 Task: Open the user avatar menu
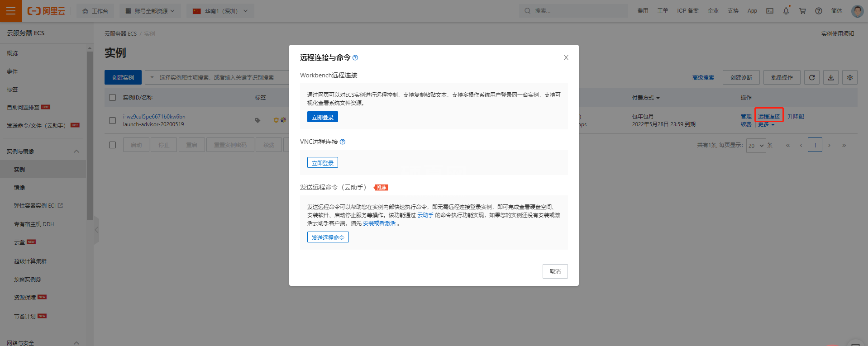pyautogui.click(x=857, y=11)
